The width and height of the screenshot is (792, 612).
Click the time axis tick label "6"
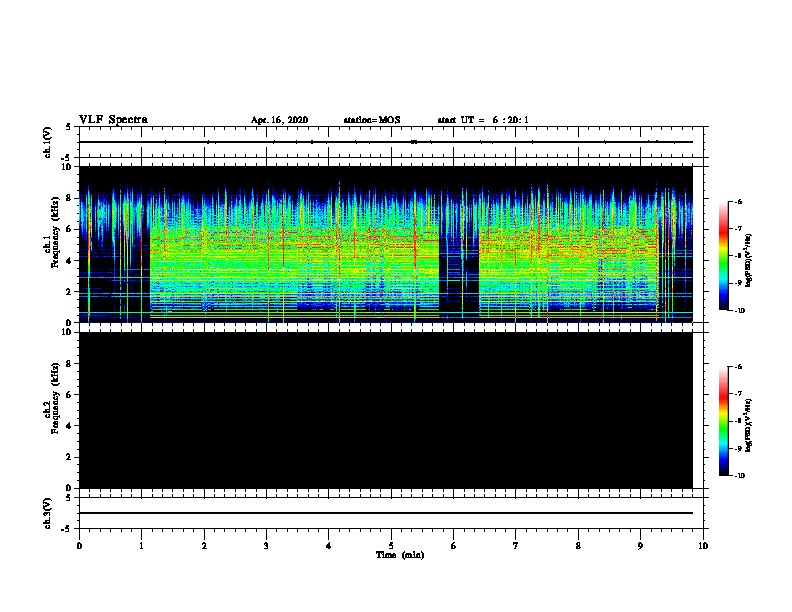click(454, 546)
